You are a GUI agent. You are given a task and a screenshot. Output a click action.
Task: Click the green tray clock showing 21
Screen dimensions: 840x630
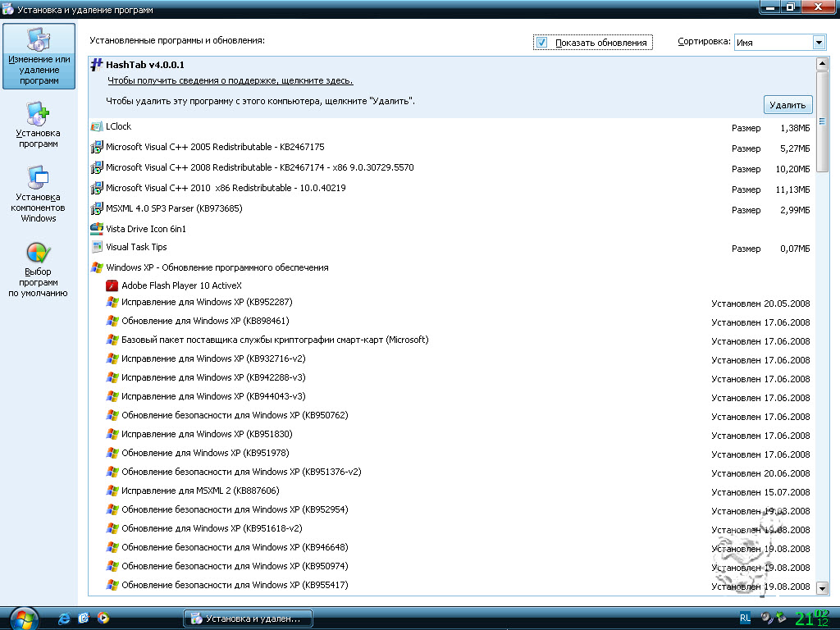[x=811, y=619]
